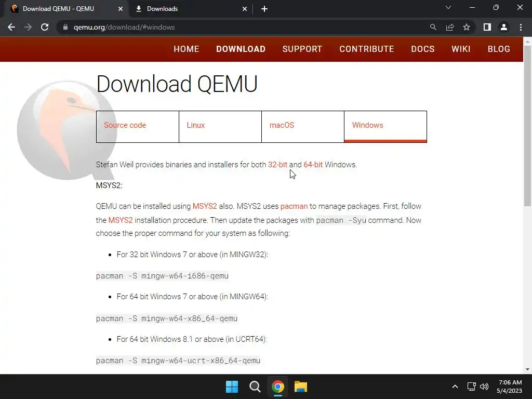The height and width of the screenshot is (399, 532).
Task: Open the Windows Start menu
Action: pyautogui.click(x=232, y=387)
